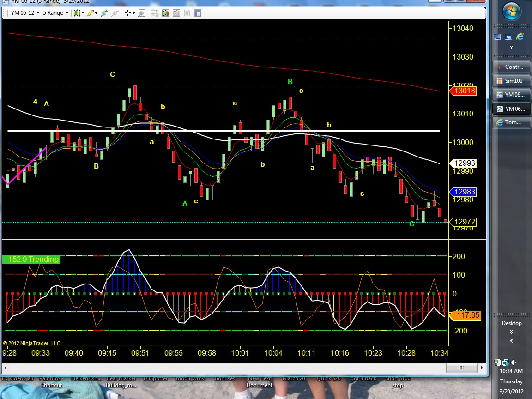532x399 pixels.
Task: Click the scrollbar right arrow
Action: (482, 368)
